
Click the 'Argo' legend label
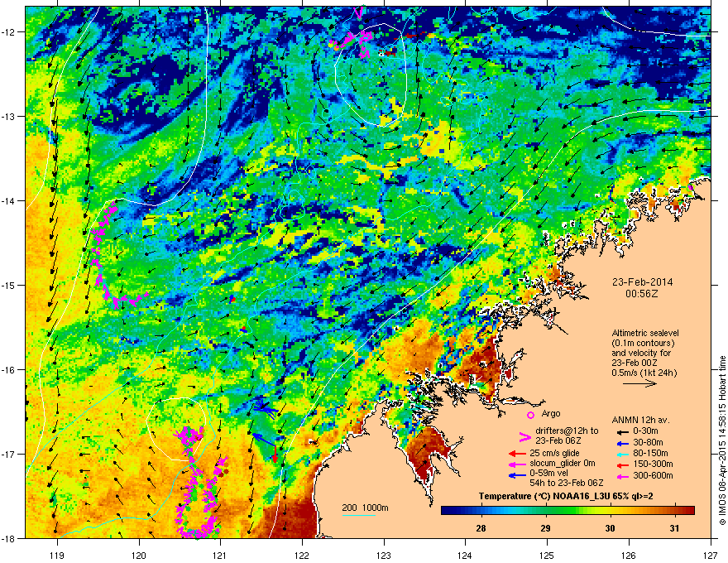click(551, 413)
